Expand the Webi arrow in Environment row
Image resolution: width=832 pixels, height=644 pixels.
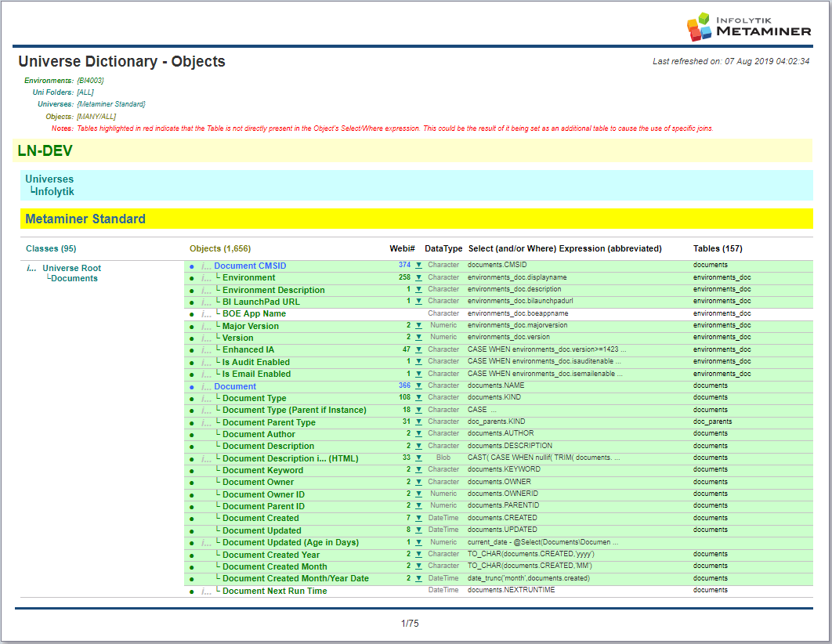point(418,277)
